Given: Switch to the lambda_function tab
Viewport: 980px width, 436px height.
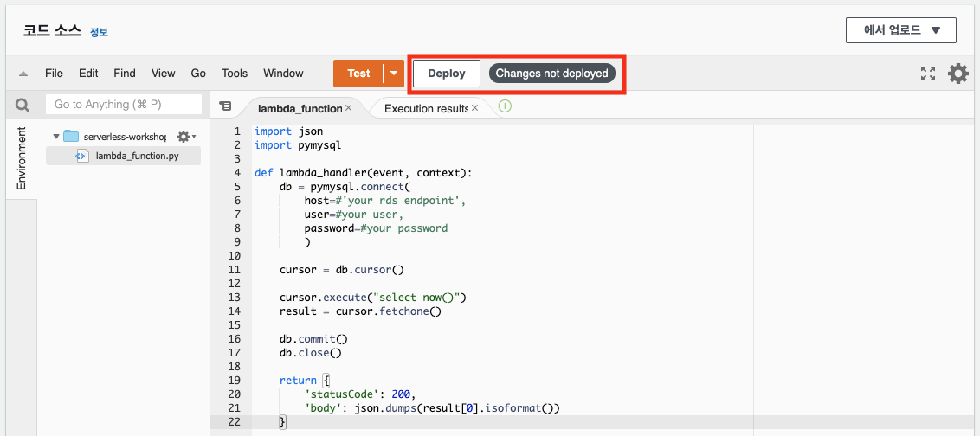Looking at the screenshot, I should 300,108.
